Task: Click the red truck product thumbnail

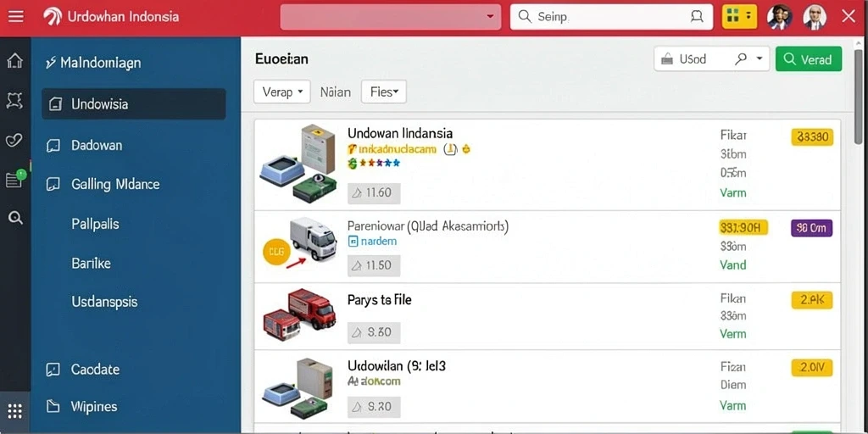Action: [x=299, y=314]
